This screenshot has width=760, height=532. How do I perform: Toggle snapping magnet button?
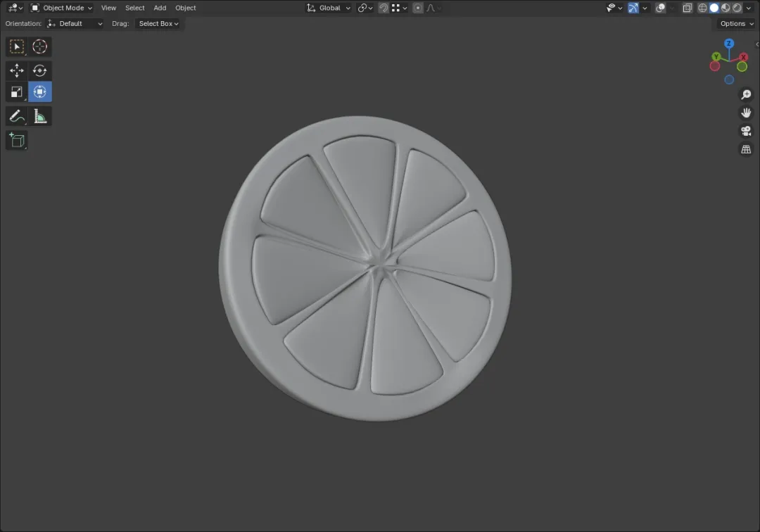click(384, 8)
